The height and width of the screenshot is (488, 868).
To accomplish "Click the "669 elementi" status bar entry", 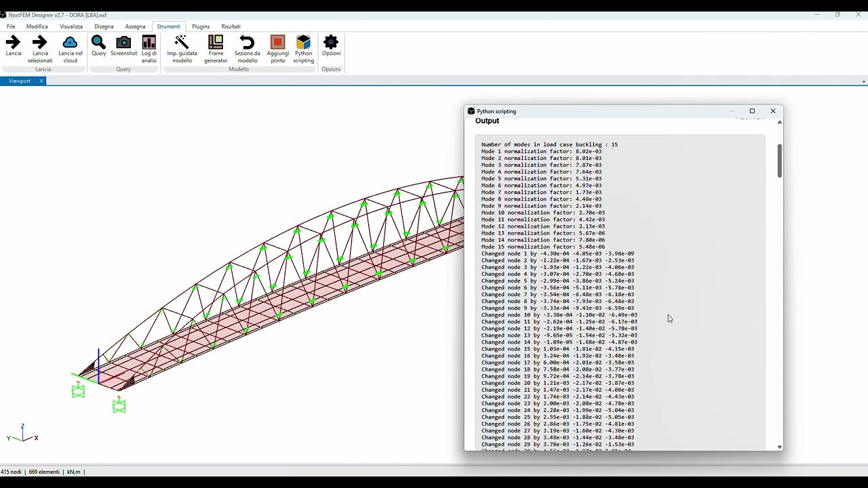I will 44,472.
